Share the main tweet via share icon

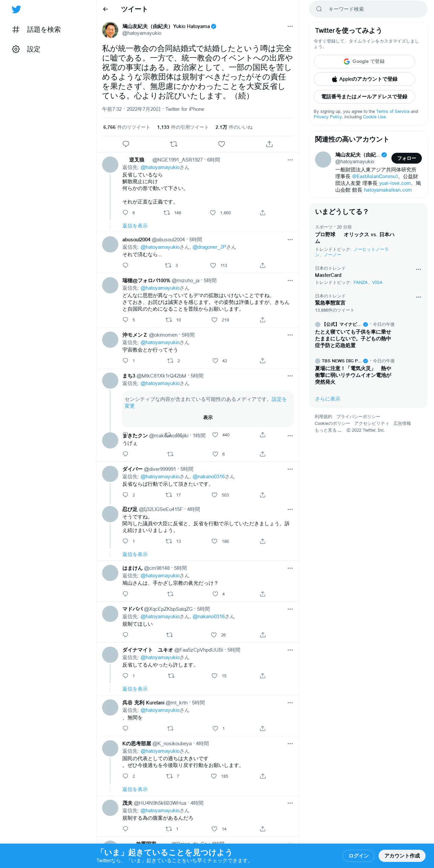[269, 144]
